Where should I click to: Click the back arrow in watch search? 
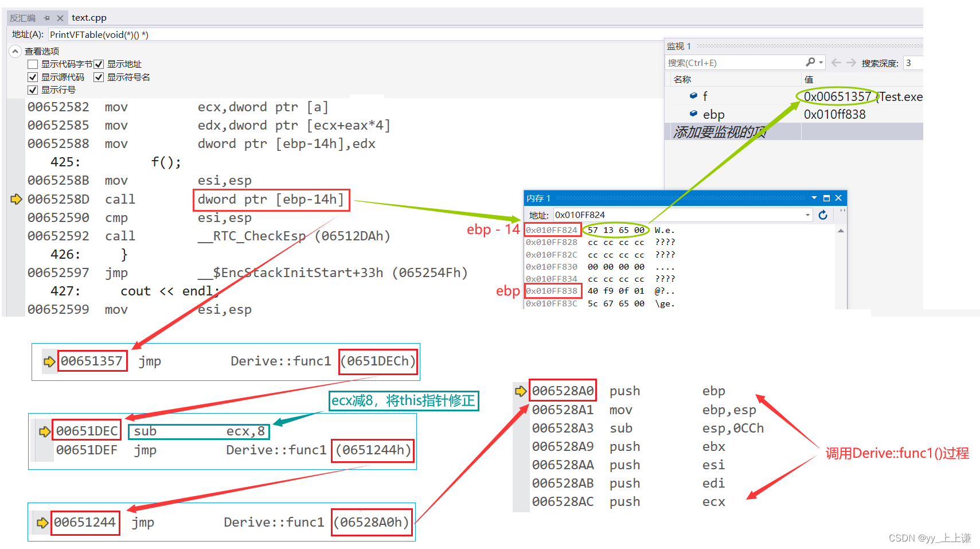[836, 63]
